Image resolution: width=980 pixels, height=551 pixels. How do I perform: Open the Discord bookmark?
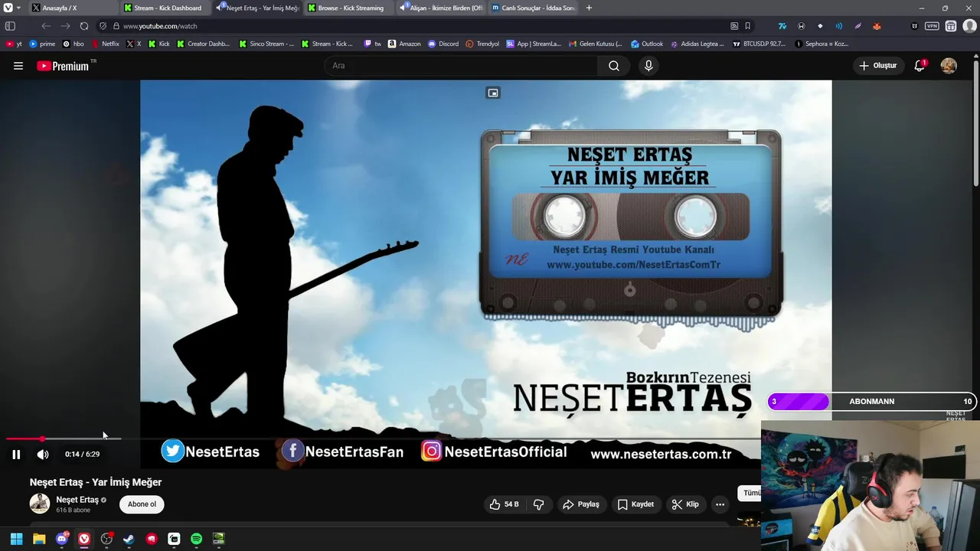click(x=443, y=44)
